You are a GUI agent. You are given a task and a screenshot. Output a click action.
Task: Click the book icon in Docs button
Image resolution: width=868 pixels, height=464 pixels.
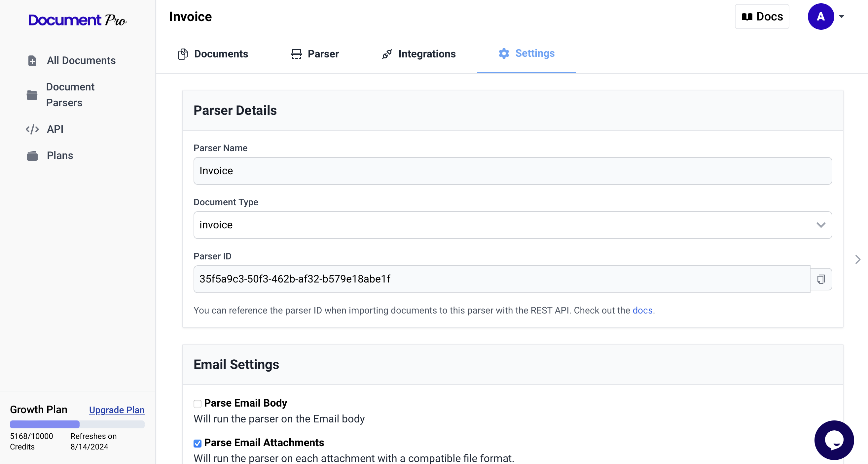pos(747,17)
